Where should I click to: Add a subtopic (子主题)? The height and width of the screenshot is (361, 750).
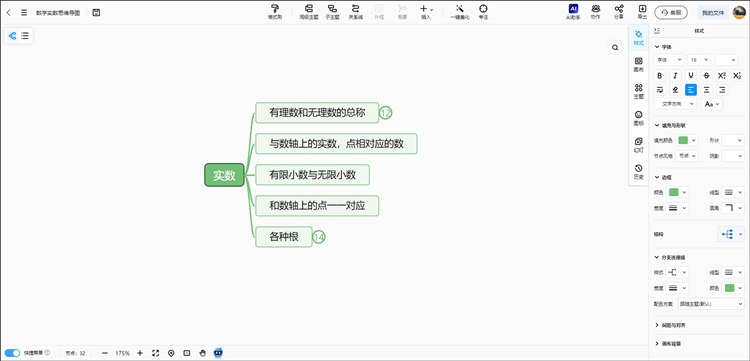[332, 12]
